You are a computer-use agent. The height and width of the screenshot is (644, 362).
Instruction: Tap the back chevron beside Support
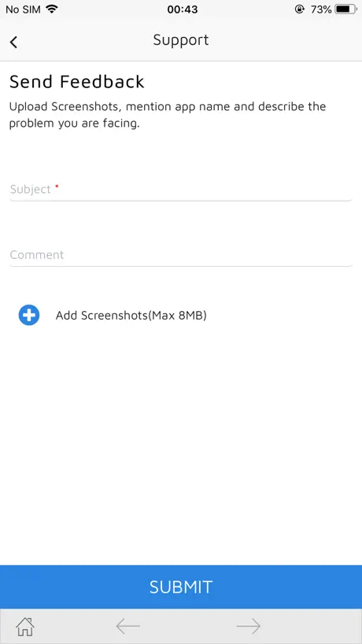pos(13,42)
